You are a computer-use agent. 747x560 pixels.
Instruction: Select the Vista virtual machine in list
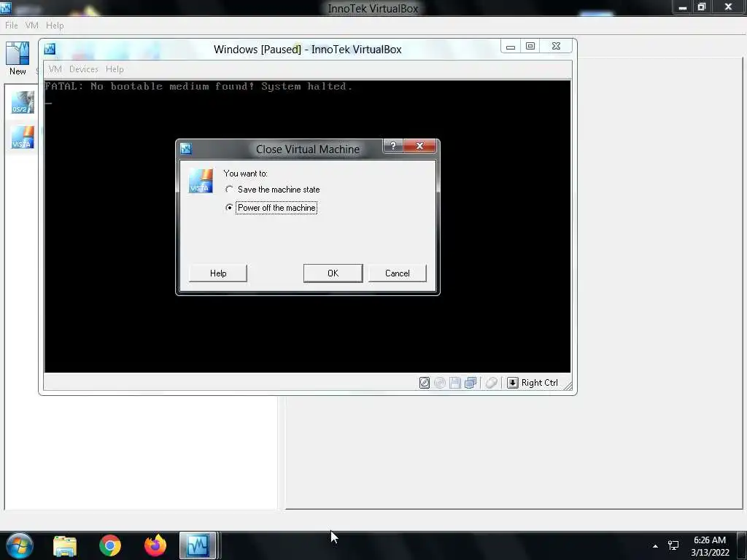click(23, 138)
